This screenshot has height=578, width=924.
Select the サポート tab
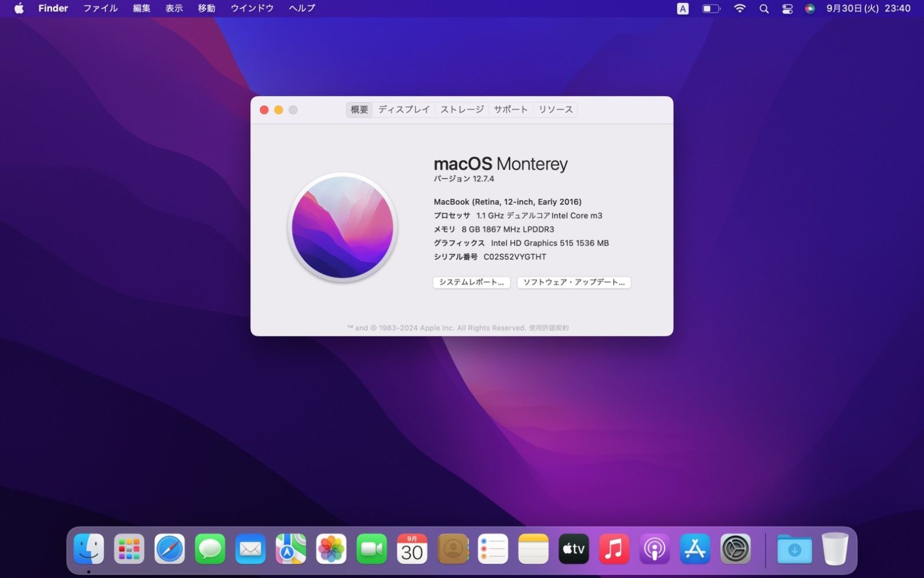(x=511, y=109)
